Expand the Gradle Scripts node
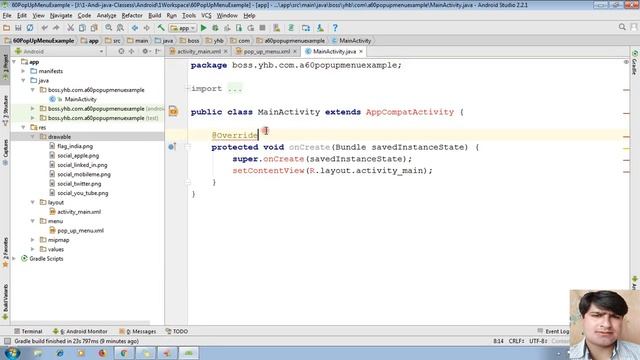This screenshot has height=360, width=640. [14, 258]
